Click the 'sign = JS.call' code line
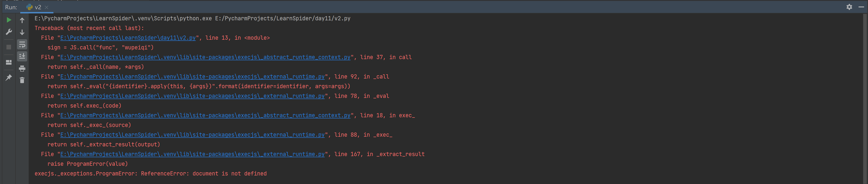This screenshot has height=184, width=868. point(100,48)
